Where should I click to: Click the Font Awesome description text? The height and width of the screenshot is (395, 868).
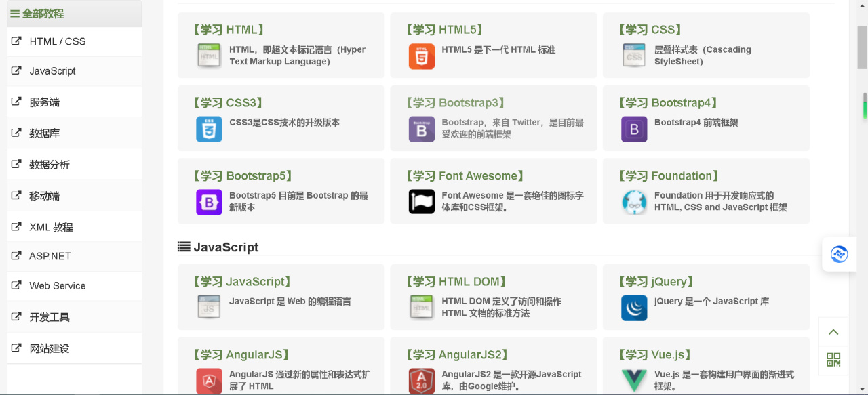tap(513, 201)
